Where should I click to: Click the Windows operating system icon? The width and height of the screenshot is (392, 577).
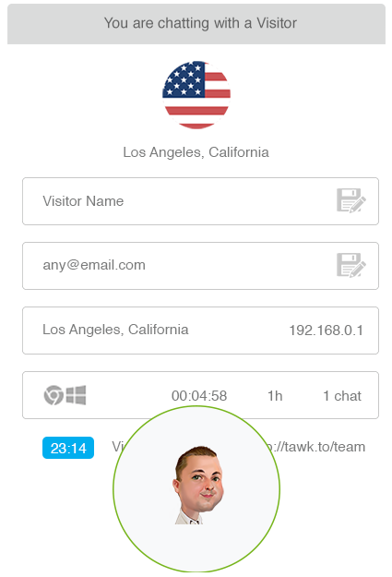(x=77, y=395)
